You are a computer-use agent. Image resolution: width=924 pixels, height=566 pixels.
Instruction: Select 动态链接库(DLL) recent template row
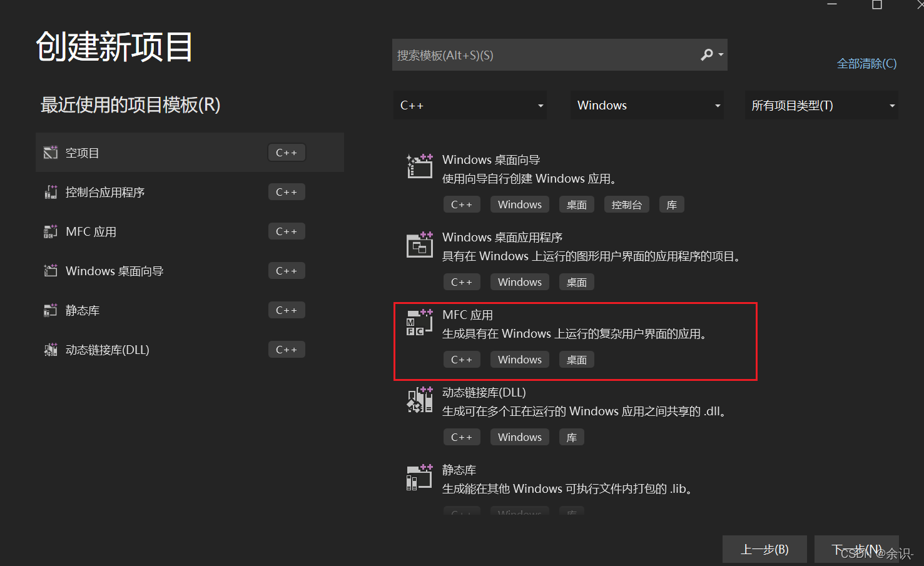click(190, 350)
